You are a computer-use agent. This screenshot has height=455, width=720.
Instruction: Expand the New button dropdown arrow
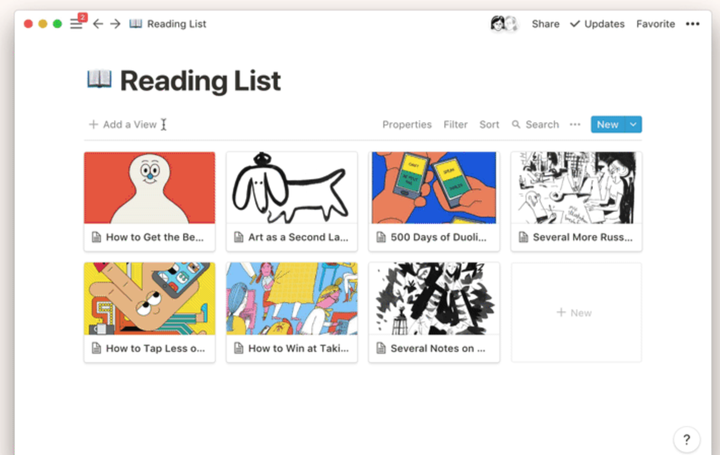pos(634,125)
